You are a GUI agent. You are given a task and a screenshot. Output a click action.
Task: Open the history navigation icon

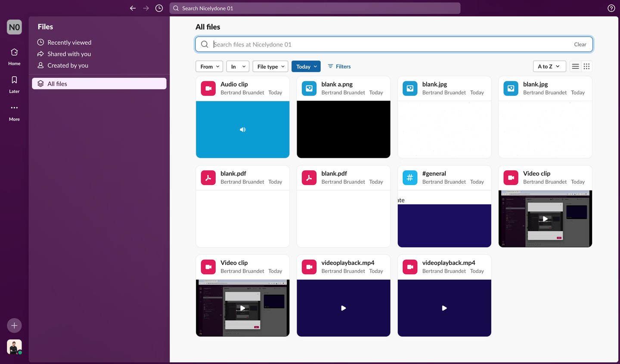click(159, 8)
